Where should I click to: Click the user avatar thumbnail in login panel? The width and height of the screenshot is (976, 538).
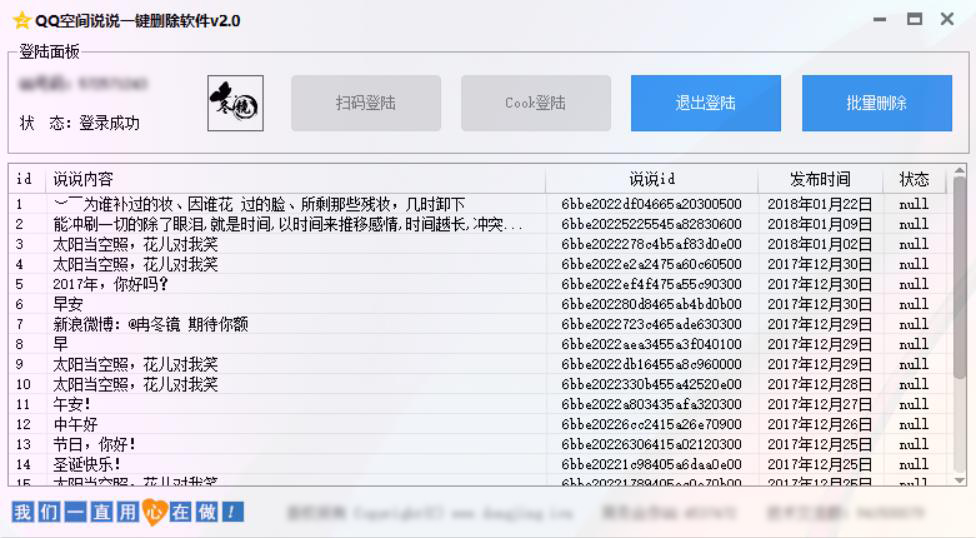click(235, 103)
